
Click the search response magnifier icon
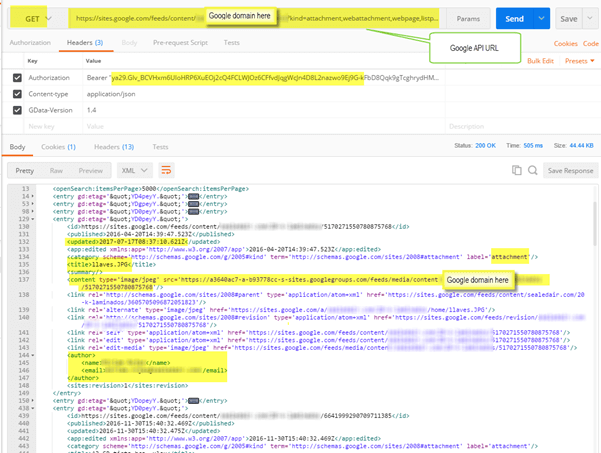(535, 171)
